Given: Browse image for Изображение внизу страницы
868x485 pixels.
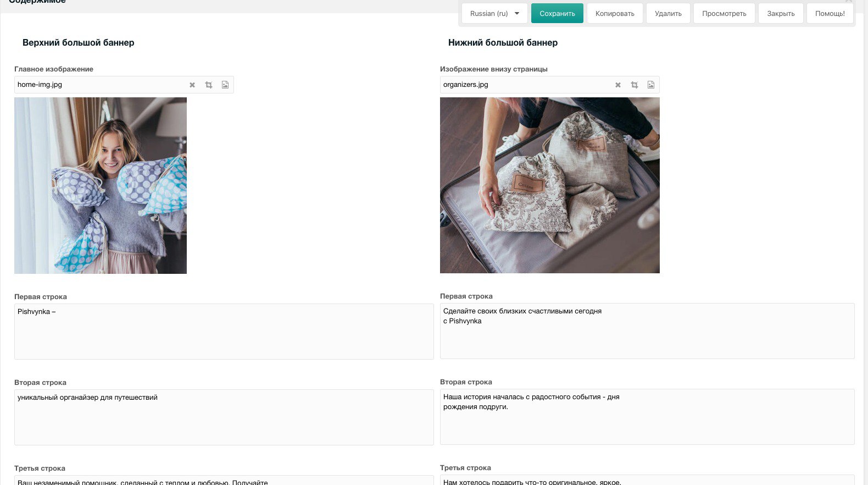Looking at the screenshot, I should (x=651, y=85).
